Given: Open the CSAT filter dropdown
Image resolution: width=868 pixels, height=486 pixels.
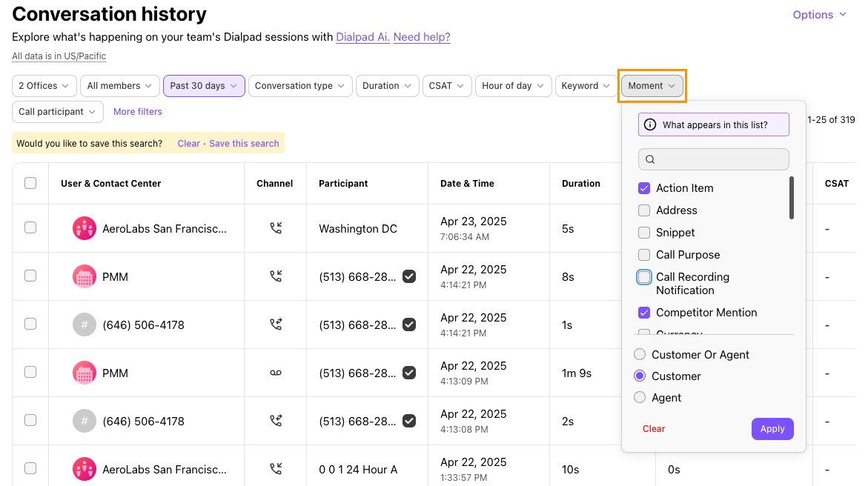Looking at the screenshot, I should click(x=447, y=86).
